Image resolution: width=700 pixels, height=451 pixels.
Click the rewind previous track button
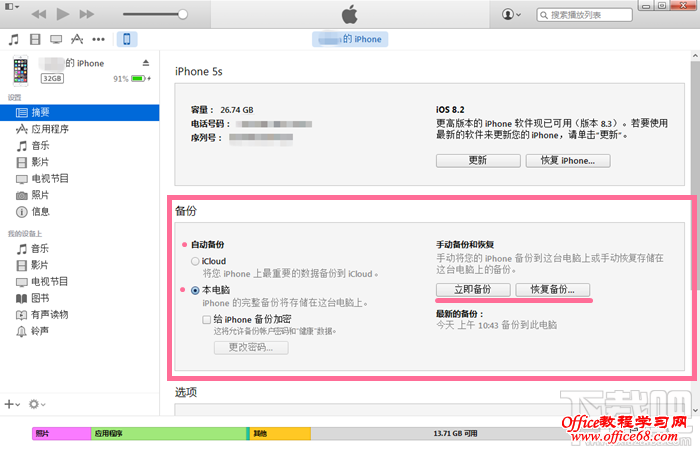(39, 14)
